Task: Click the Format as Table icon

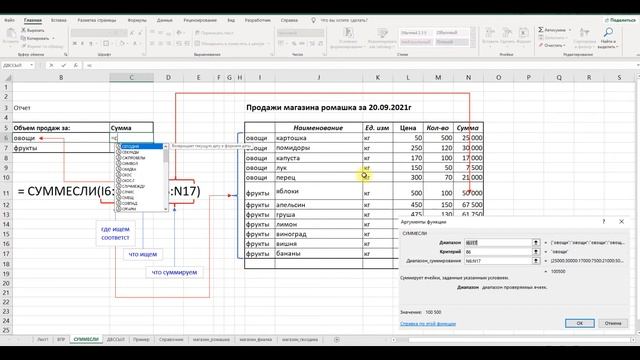Action: [382, 33]
